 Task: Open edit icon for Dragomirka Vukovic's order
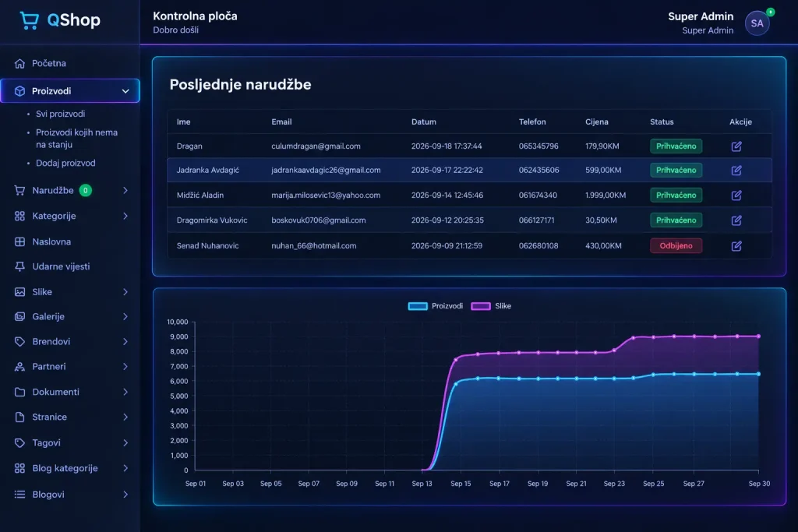(x=736, y=220)
